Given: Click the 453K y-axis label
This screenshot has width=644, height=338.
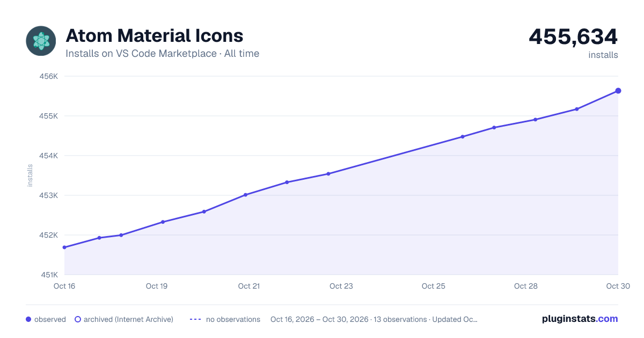Looking at the screenshot, I should [x=49, y=195].
